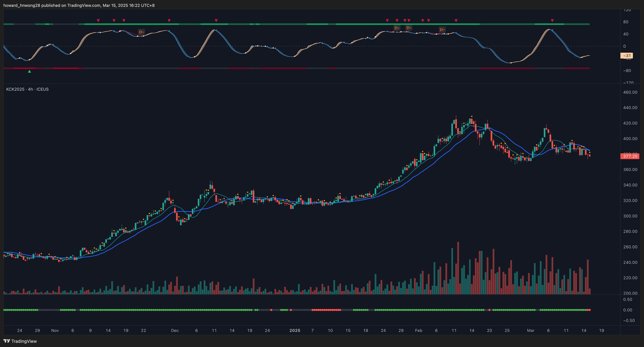Click the leftmost January divergence D label
Viewport: 644px width, 347px height.
[x=397, y=28]
